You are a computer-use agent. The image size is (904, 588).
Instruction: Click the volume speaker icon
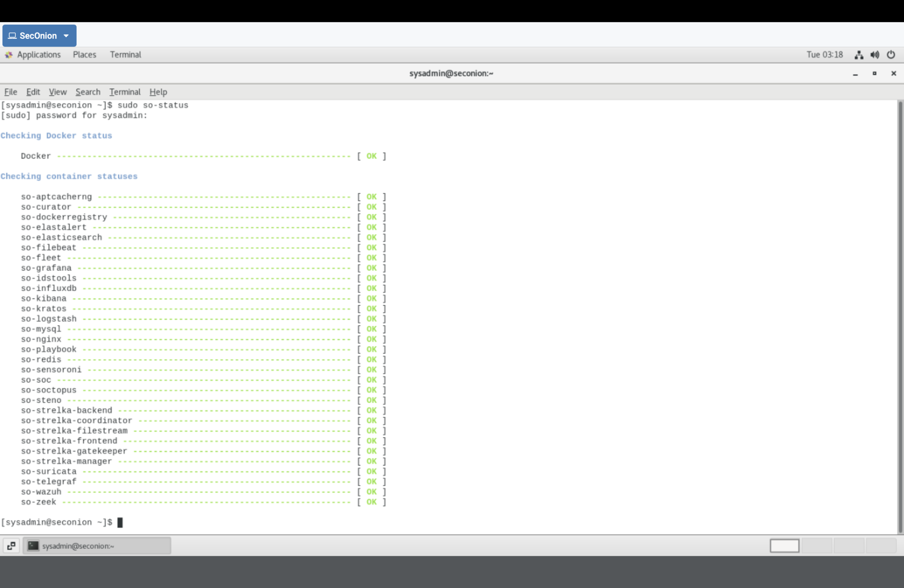point(875,55)
